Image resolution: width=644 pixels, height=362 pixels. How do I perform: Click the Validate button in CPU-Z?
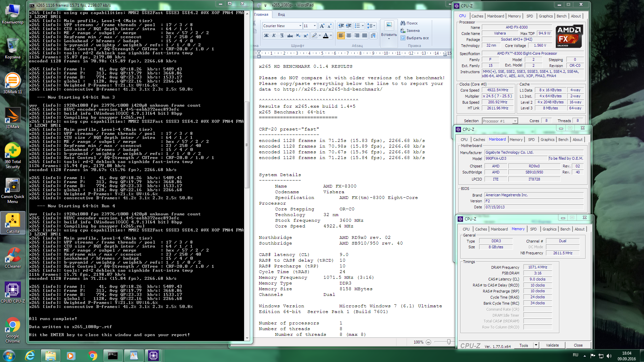click(x=552, y=345)
